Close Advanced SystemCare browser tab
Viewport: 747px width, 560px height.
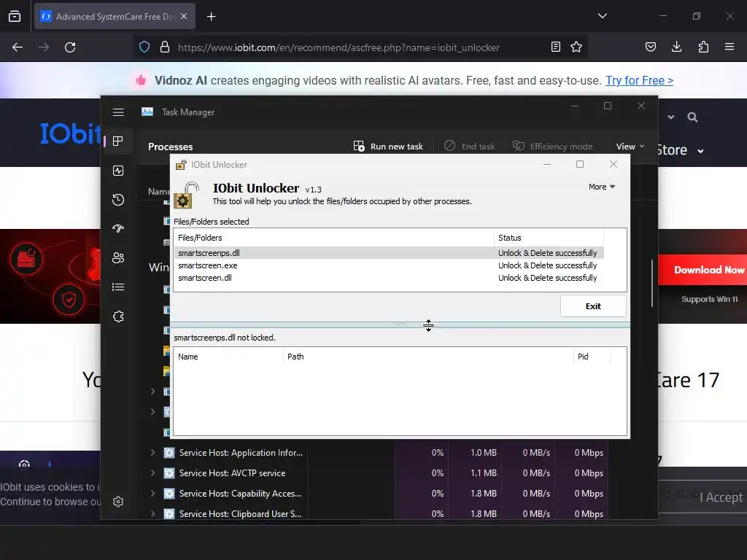click(184, 16)
